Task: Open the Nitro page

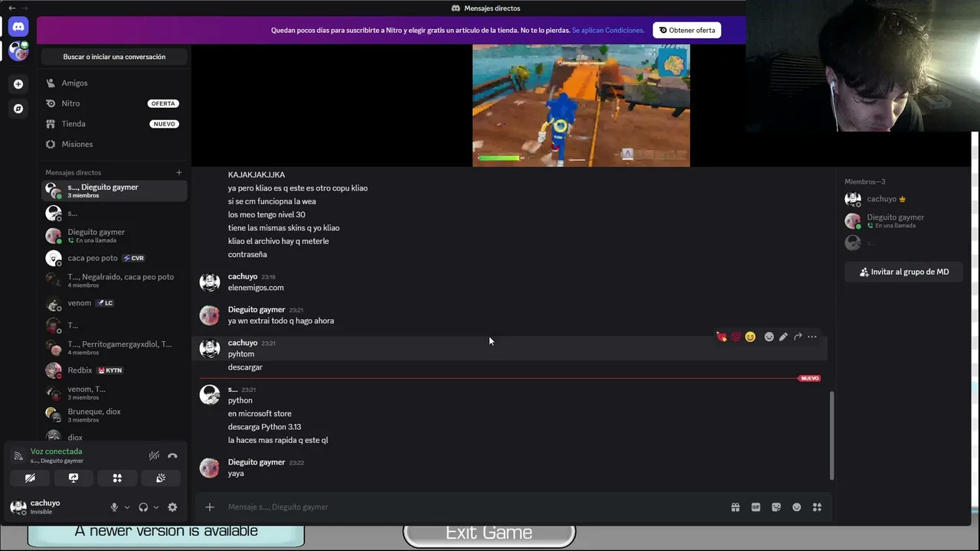Action: click(114, 103)
